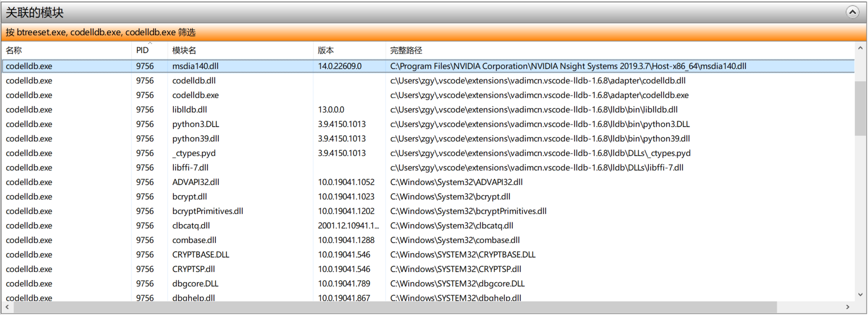Select the CRYPTBASE.DLL module row

click(x=428, y=255)
